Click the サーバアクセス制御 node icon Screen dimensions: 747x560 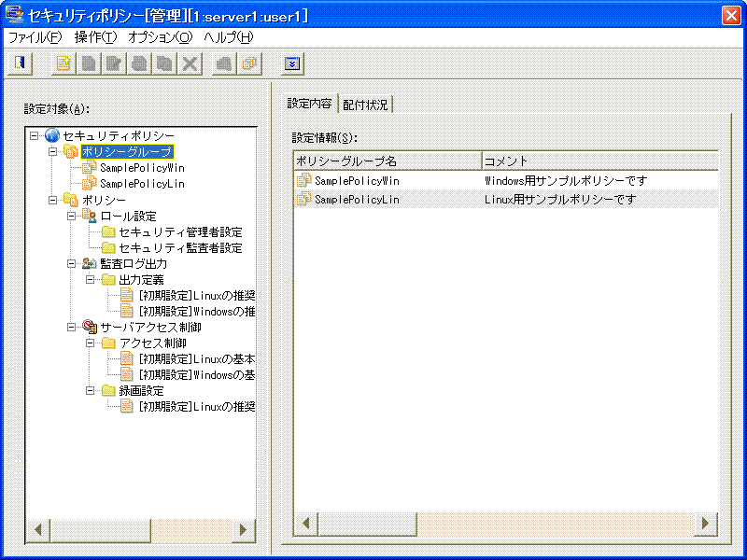coord(90,328)
